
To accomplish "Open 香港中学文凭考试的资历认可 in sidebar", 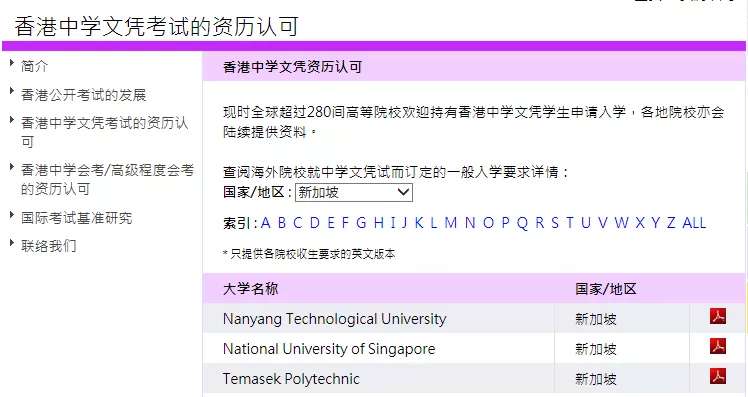I will click(104, 132).
